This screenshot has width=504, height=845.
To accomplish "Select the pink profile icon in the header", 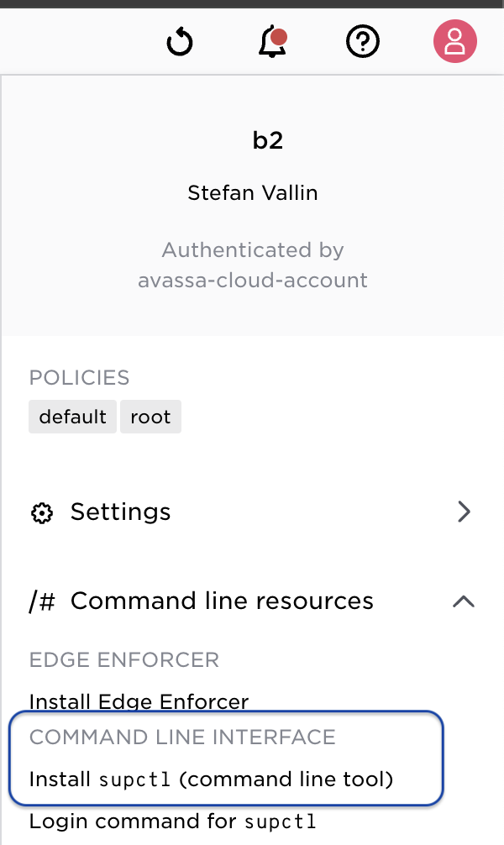I will (x=454, y=41).
